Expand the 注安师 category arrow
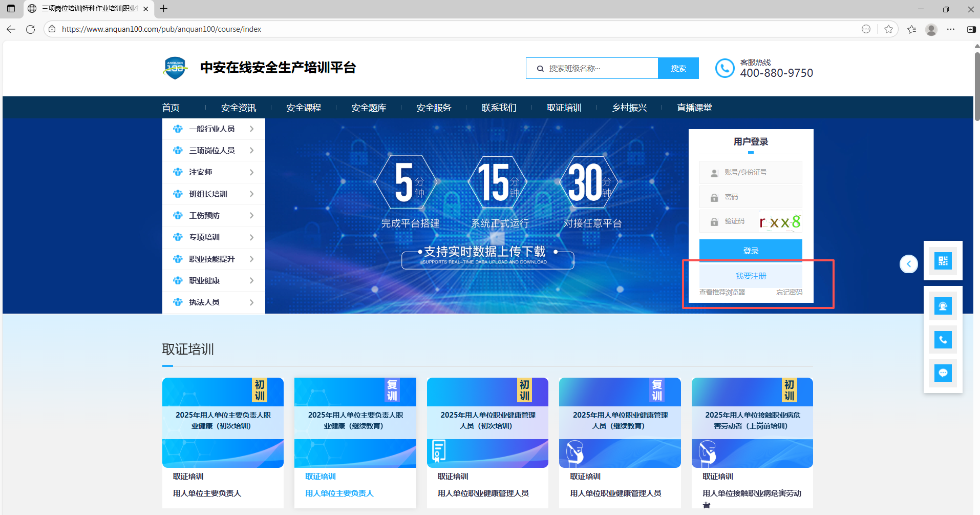 coord(251,172)
